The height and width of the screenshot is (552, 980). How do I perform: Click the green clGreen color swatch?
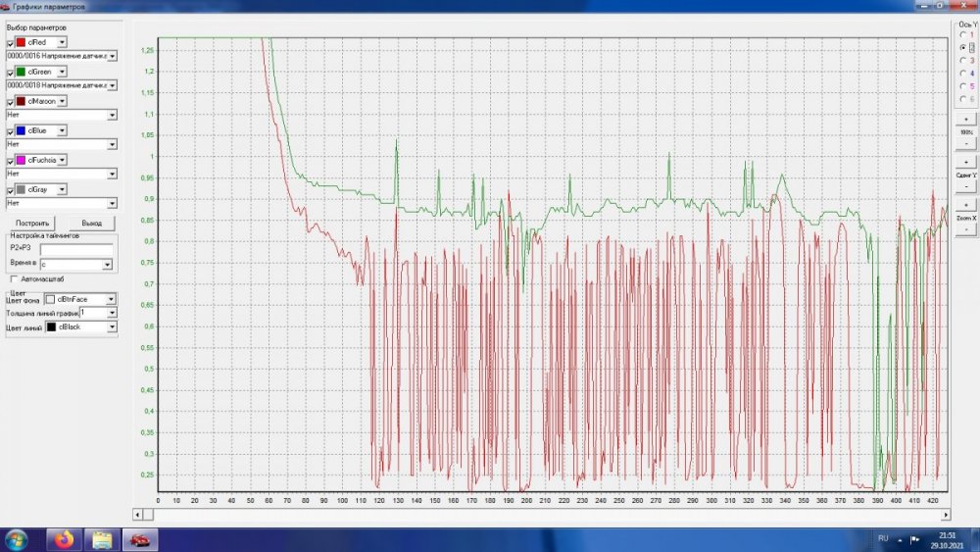point(21,72)
